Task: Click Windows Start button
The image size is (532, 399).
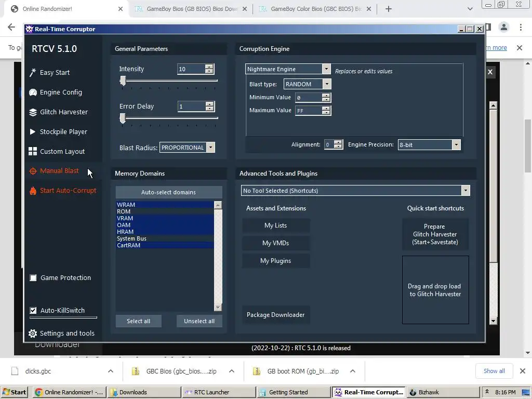Action: tap(14, 392)
